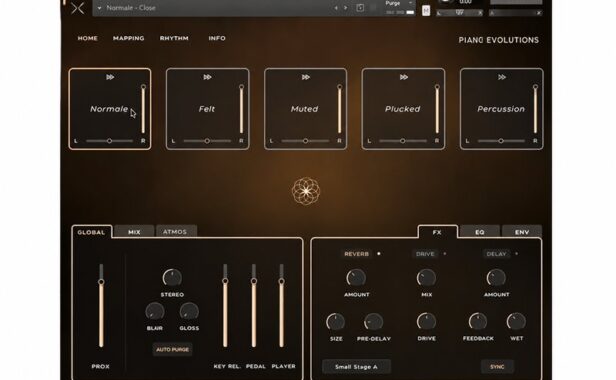Open the EQ tab

479,232
